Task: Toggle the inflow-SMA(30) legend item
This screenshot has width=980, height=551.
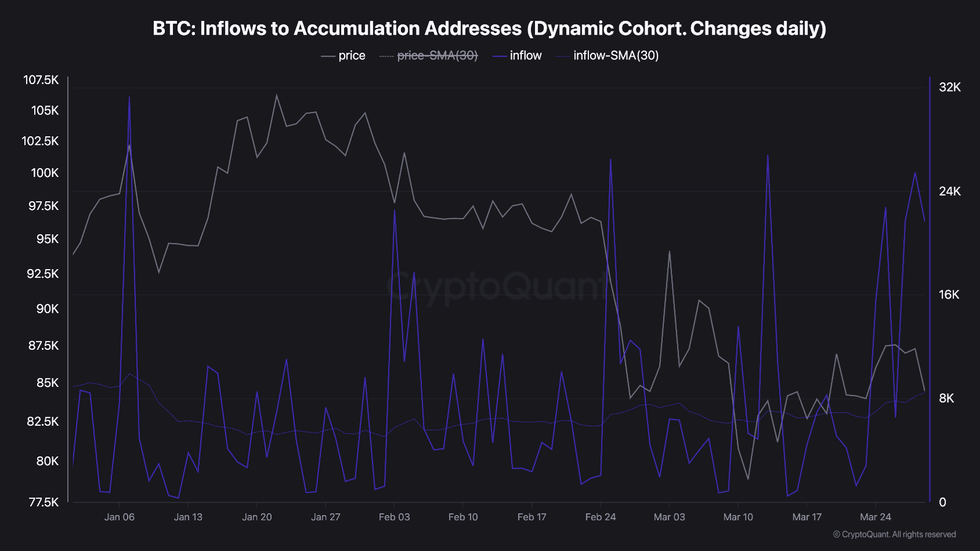Action: pos(607,56)
